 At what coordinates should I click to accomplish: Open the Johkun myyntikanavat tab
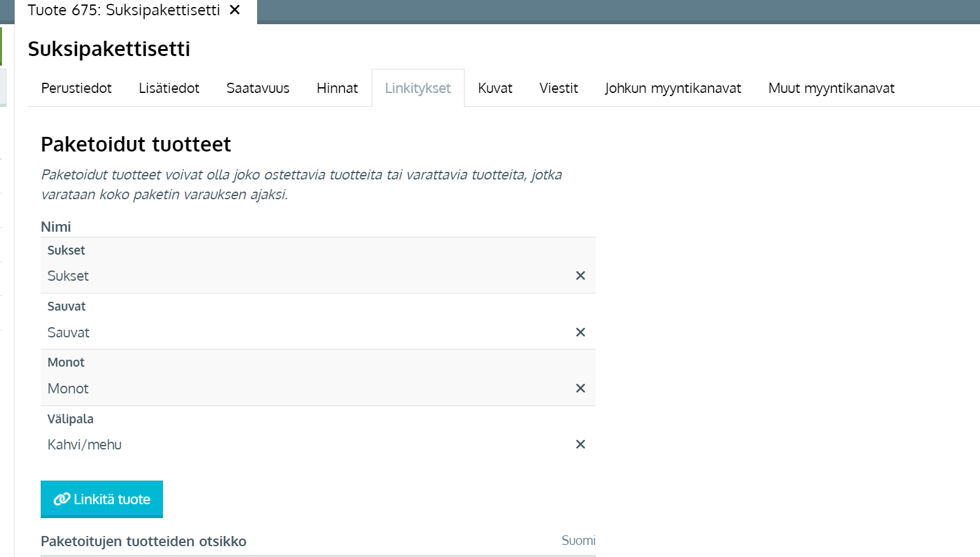(673, 88)
